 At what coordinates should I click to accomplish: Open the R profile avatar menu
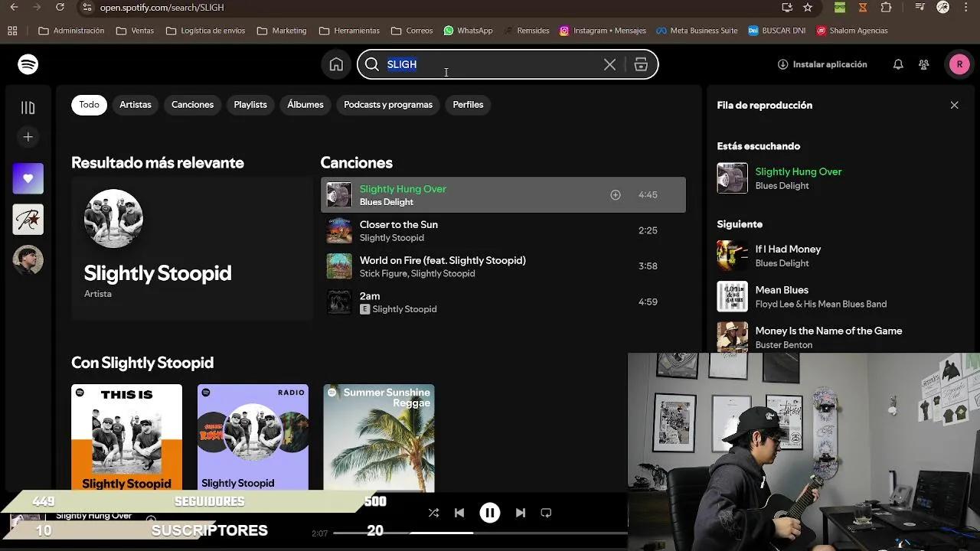959,64
